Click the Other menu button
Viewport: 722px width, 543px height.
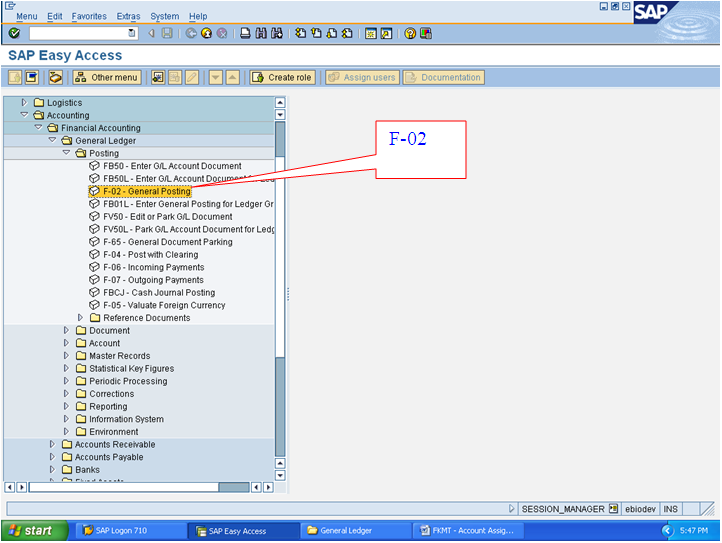(x=106, y=77)
